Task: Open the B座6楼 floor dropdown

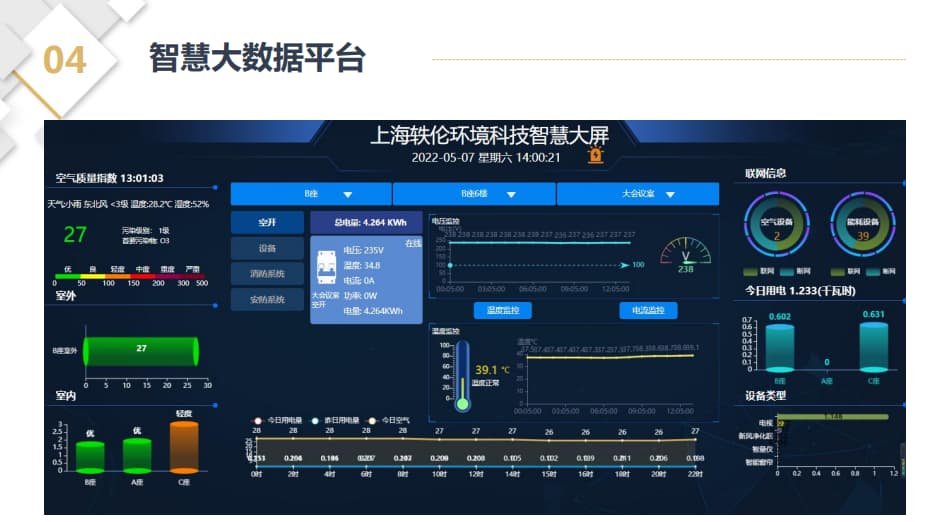Action: click(474, 194)
